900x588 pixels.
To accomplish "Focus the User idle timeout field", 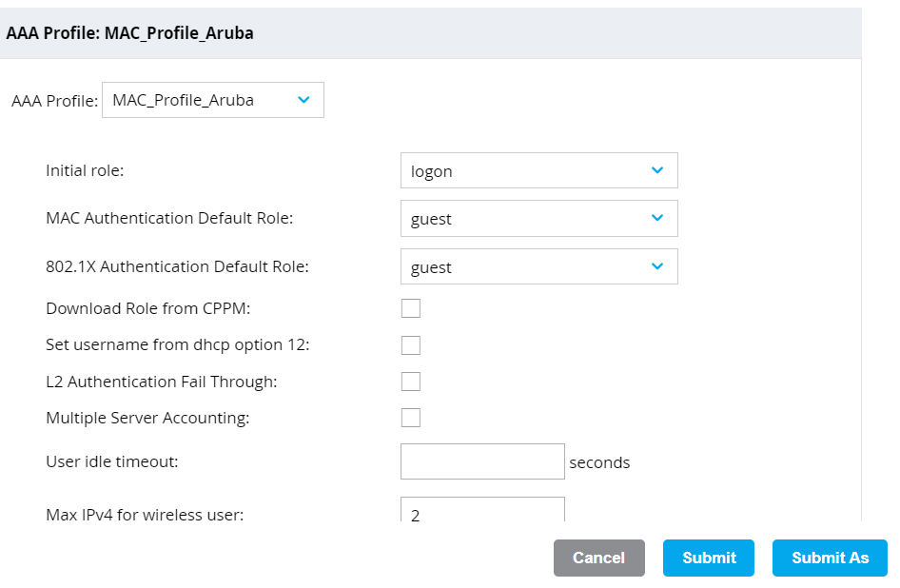I will (482, 461).
